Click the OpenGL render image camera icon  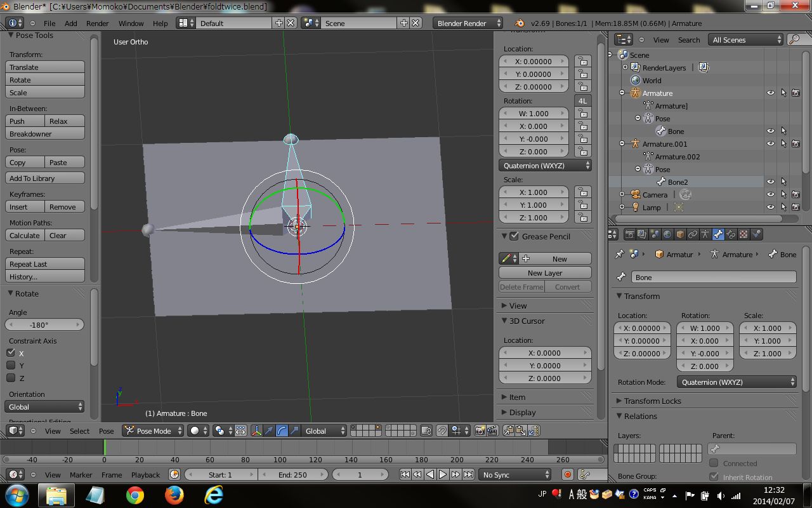[x=481, y=431]
